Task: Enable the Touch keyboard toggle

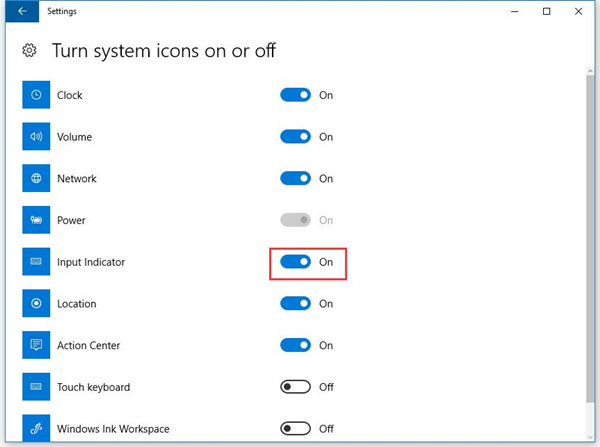Action: [295, 387]
